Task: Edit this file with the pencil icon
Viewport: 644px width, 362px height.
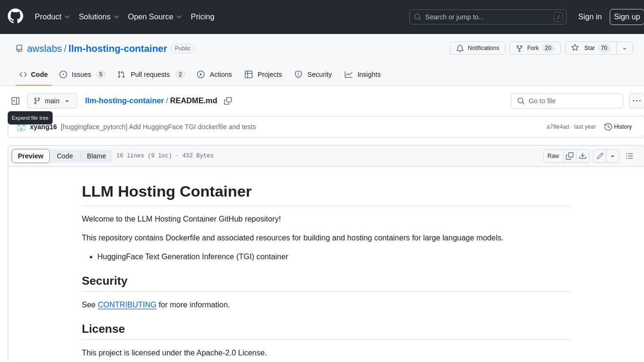Action: [600, 156]
